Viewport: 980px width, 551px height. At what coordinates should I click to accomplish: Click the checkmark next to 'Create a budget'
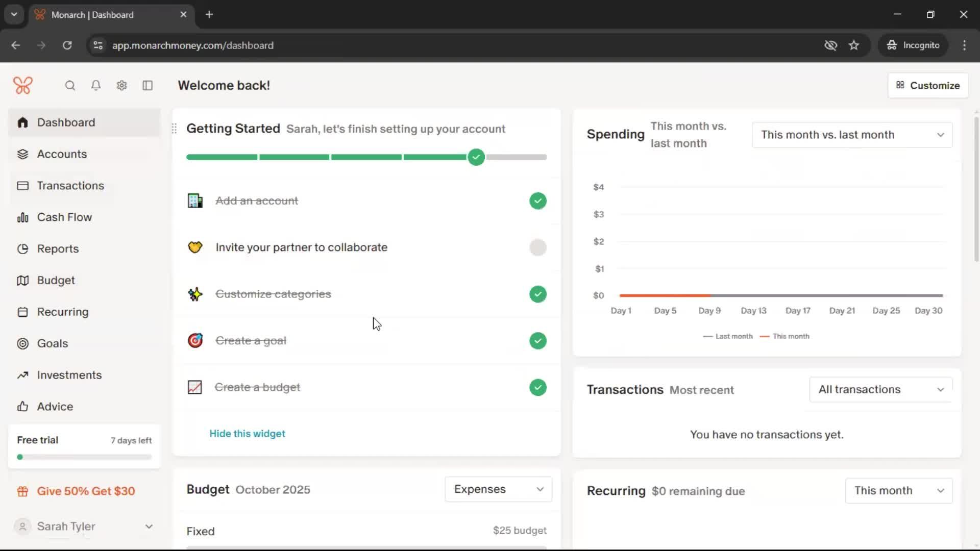point(537,387)
